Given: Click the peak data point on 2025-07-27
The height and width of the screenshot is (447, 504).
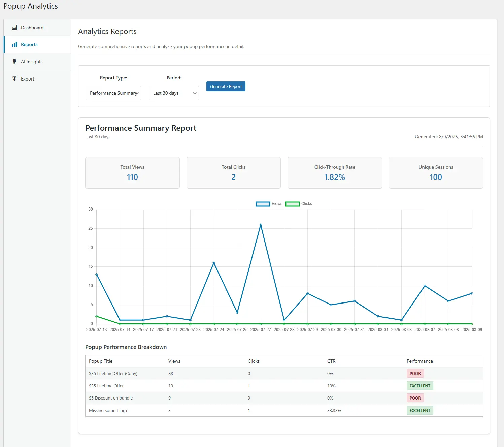Looking at the screenshot, I should coord(261,225).
